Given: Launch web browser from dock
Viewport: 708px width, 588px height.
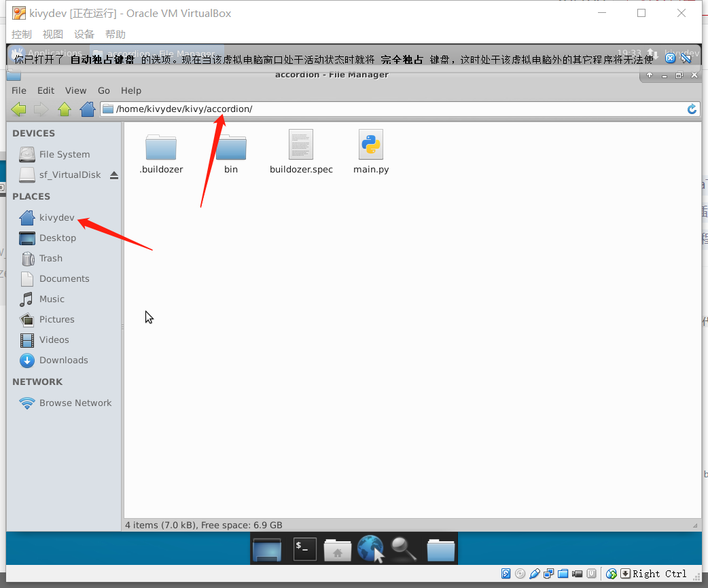Looking at the screenshot, I should pyautogui.click(x=371, y=549).
